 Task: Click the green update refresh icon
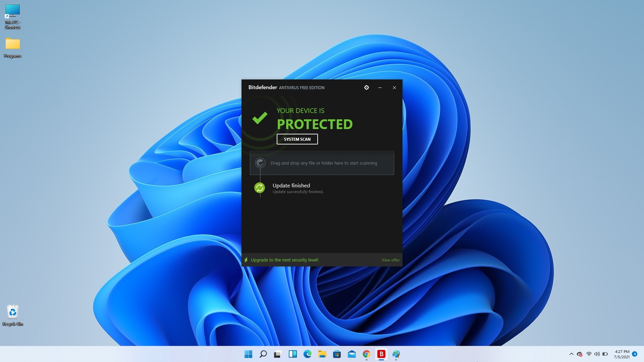click(x=260, y=188)
